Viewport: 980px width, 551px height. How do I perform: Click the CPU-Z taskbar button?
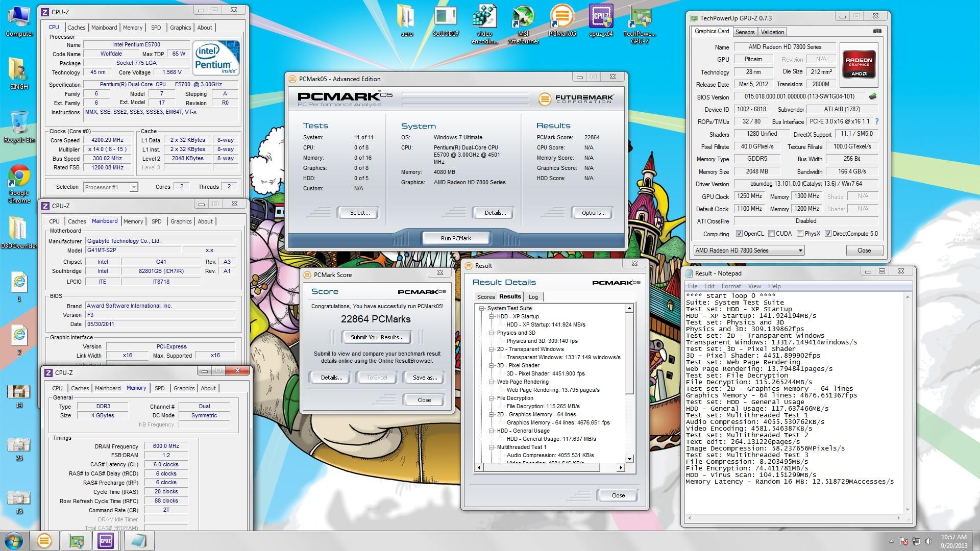click(x=106, y=540)
